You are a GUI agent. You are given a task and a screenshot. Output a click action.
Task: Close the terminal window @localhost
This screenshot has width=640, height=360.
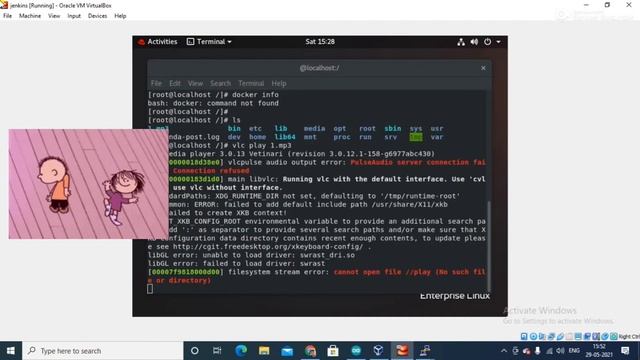click(x=483, y=68)
